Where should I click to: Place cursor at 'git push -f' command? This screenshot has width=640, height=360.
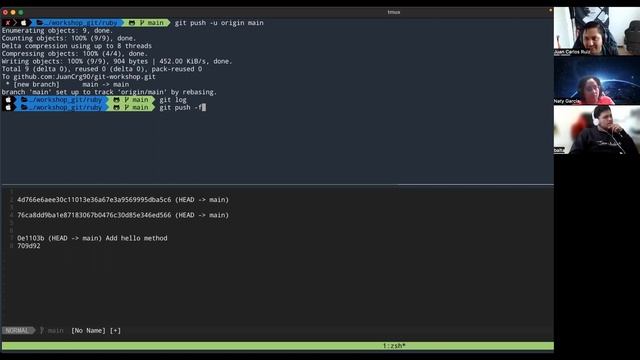(x=181, y=107)
